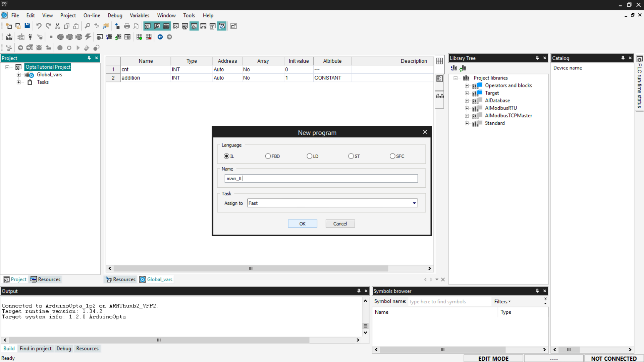
Task: Switch to Find in project tab
Action: [36, 349]
